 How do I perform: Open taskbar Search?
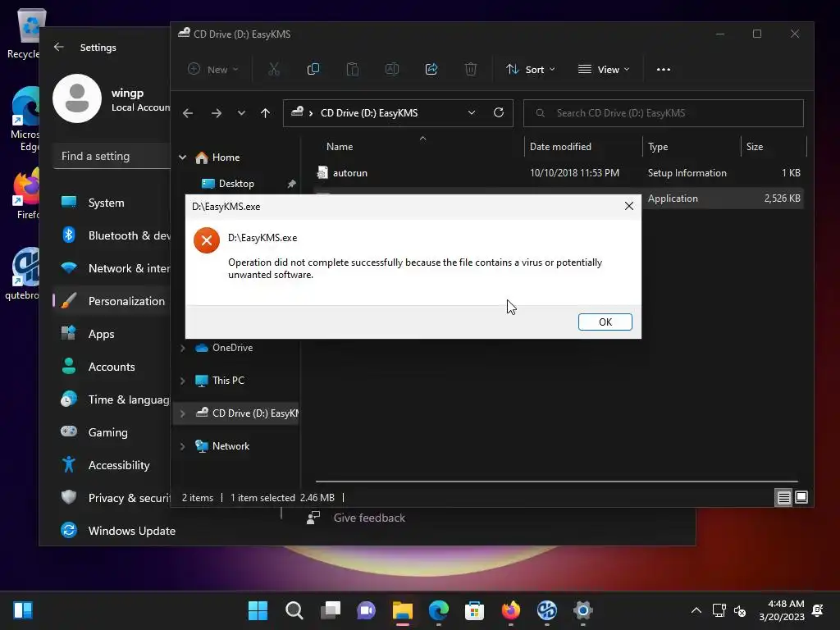[294, 610]
